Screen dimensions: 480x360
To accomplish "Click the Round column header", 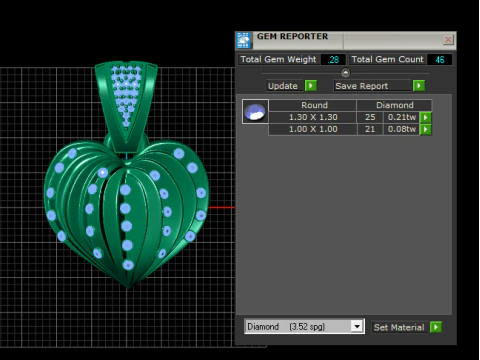I will pos(313,105).
